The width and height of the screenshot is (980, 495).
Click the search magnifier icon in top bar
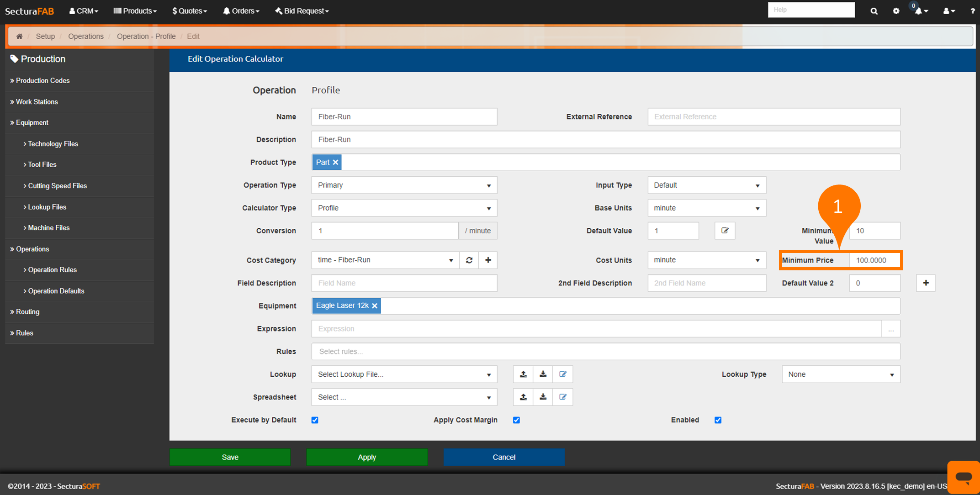874,11
